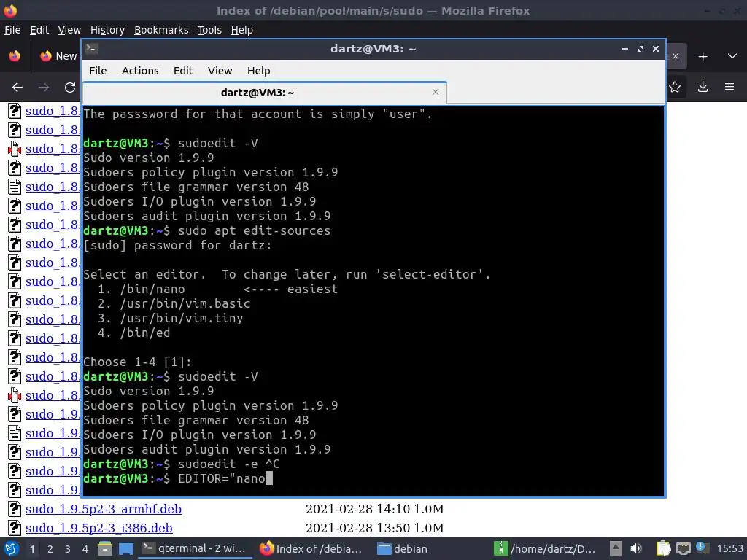747x560 pixels.
Task: Activate the debian folder taskbar entry
Action: coord(403,548)
